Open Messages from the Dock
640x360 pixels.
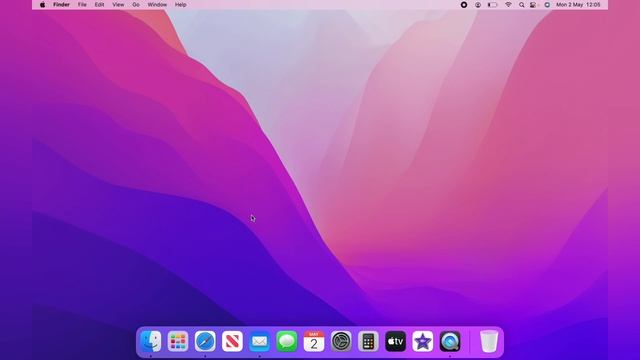click(x=287, y=341)
